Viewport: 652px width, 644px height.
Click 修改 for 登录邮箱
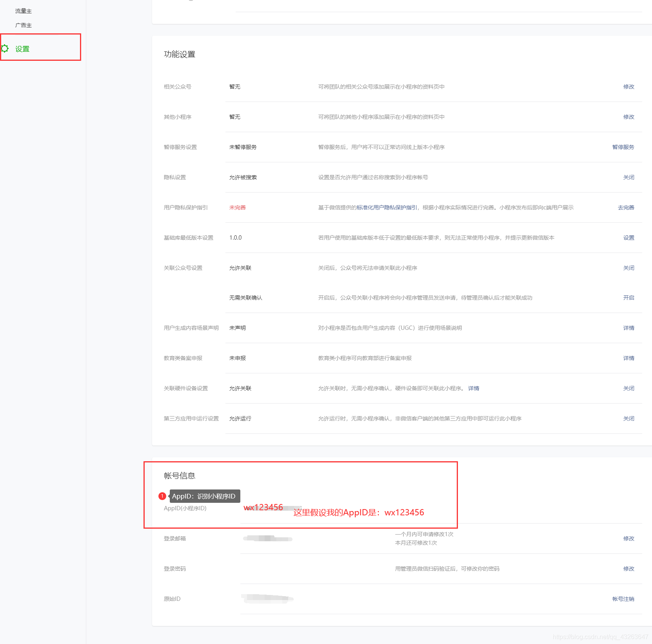pyautogui.click(x=628, y=538)
